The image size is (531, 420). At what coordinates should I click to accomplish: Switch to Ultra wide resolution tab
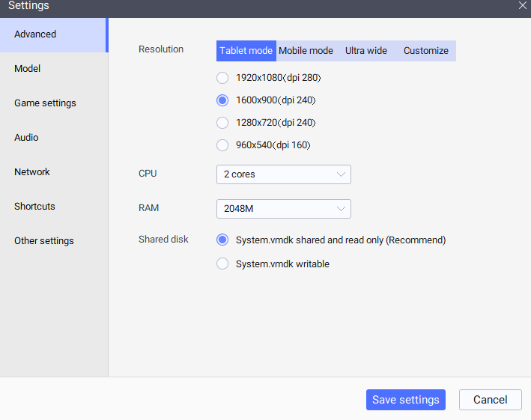click(x=366, y=51)
